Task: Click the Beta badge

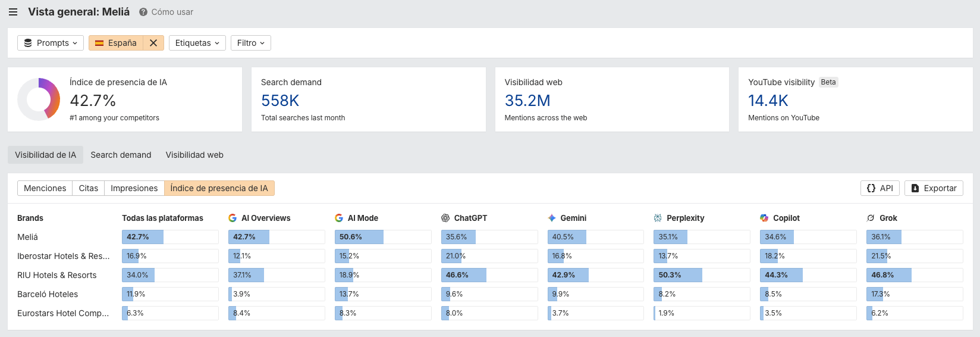Action: coord(828,82)
